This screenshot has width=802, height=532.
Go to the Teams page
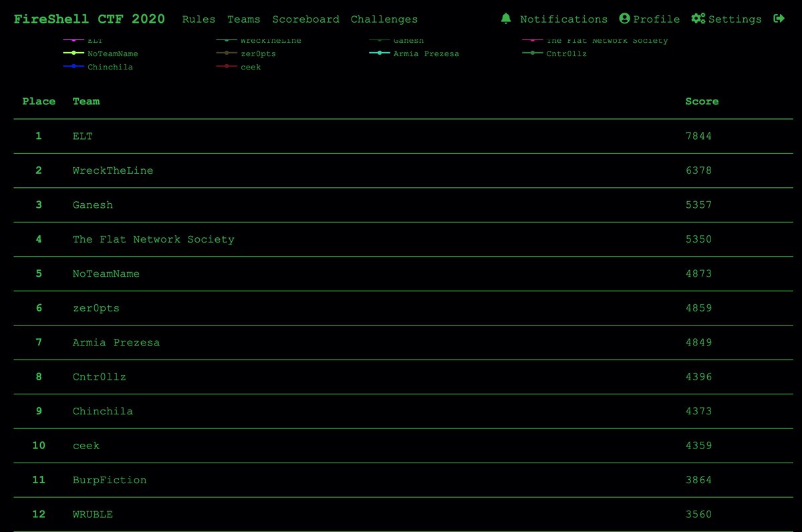243,19
